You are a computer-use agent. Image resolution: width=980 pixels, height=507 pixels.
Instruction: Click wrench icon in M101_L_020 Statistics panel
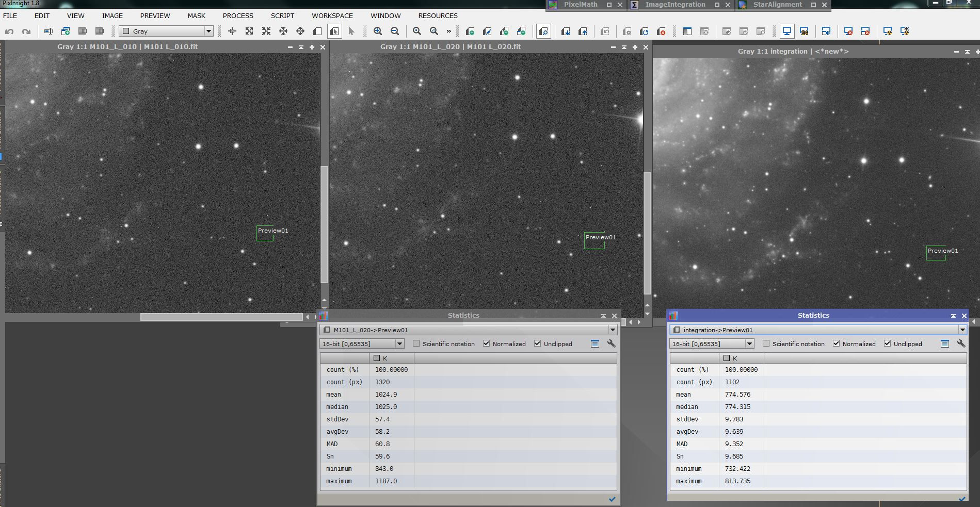click(x=611, y=344)
